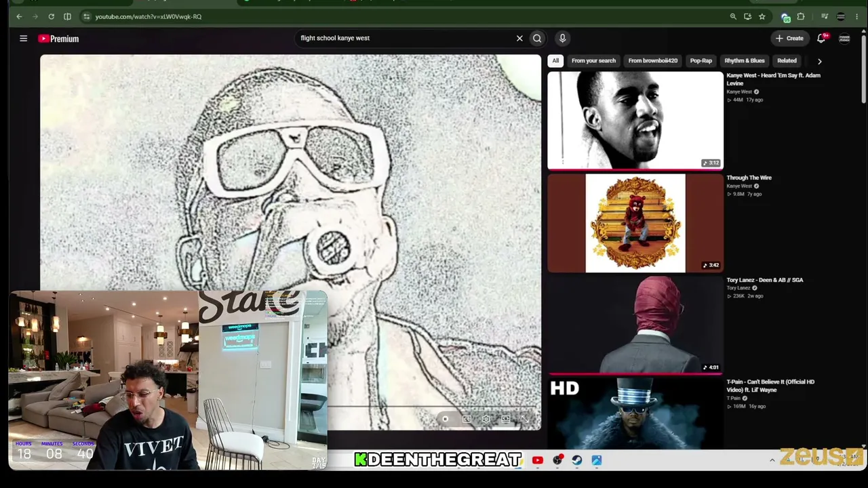Go to YouTube Premium home logo

click(x=58, y=39)
